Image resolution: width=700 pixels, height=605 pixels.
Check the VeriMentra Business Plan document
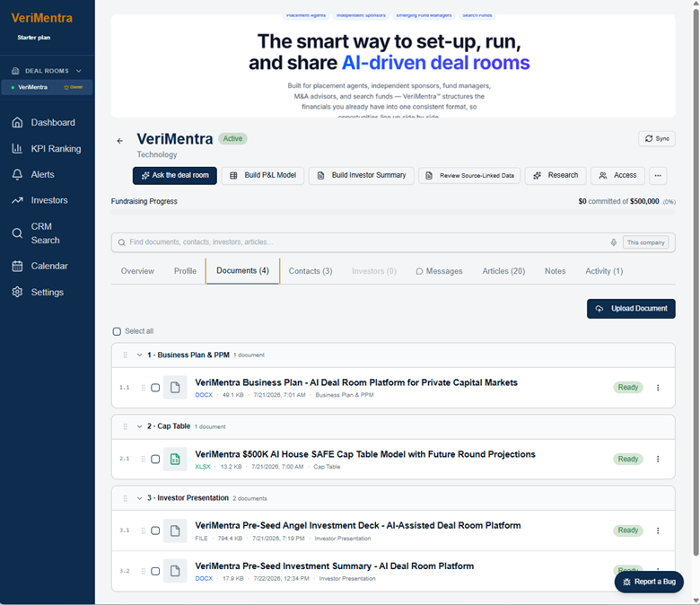(155, 388)
